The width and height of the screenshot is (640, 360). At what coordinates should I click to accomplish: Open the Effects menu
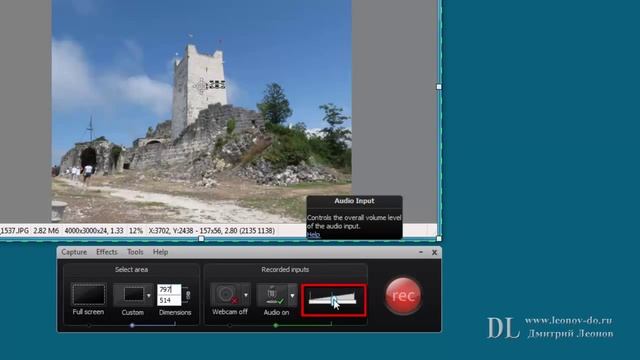coord(107,252)
